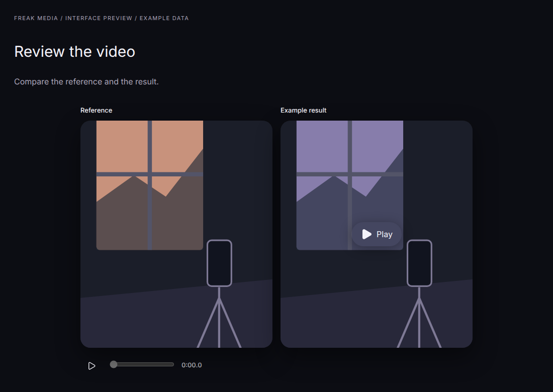
Task: Click the Reference video preview
Action: pos(176,234)
